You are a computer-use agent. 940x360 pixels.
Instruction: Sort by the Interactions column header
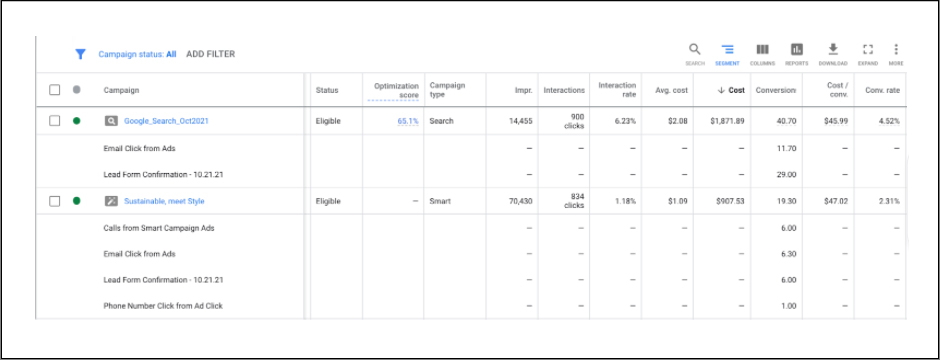tap(564, 90)
